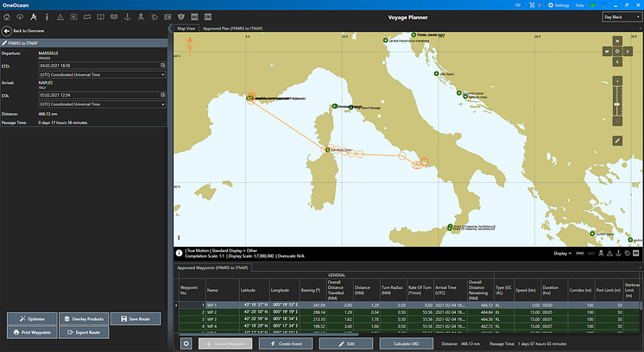The width and height of the screenshot is (644, 352).
Task: Zoom out with the map minus button
Action: tap(617, 122)
